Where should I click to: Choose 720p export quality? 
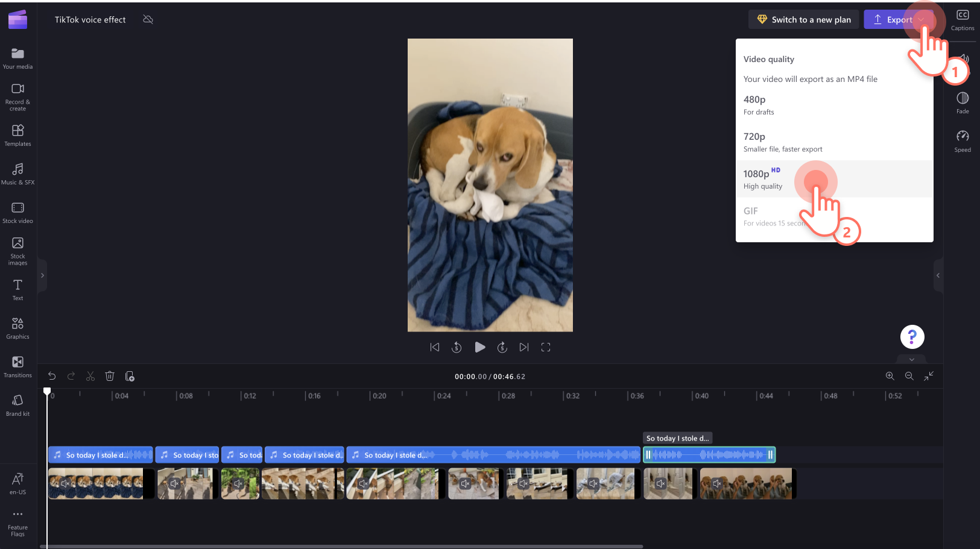pos(834,142)
